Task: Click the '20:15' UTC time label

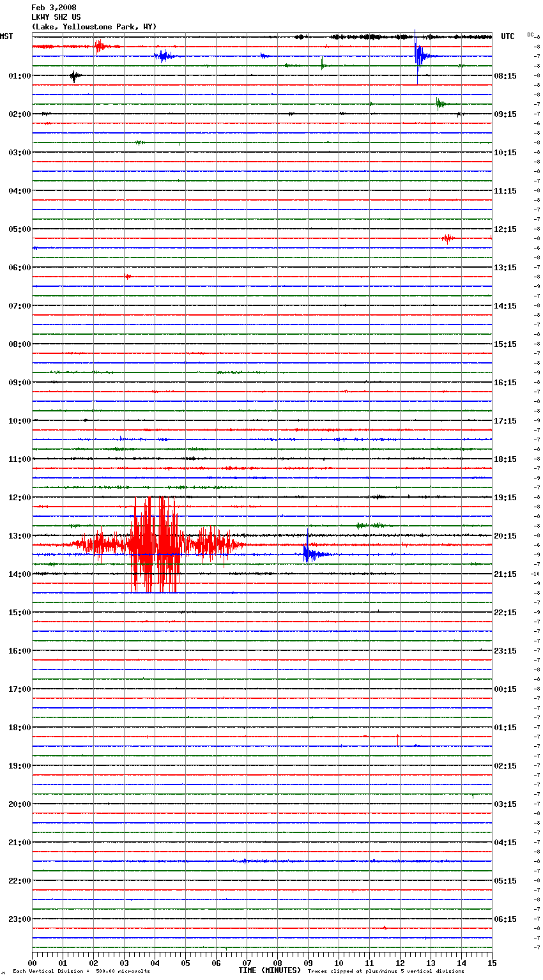Action: pos(505,536)
